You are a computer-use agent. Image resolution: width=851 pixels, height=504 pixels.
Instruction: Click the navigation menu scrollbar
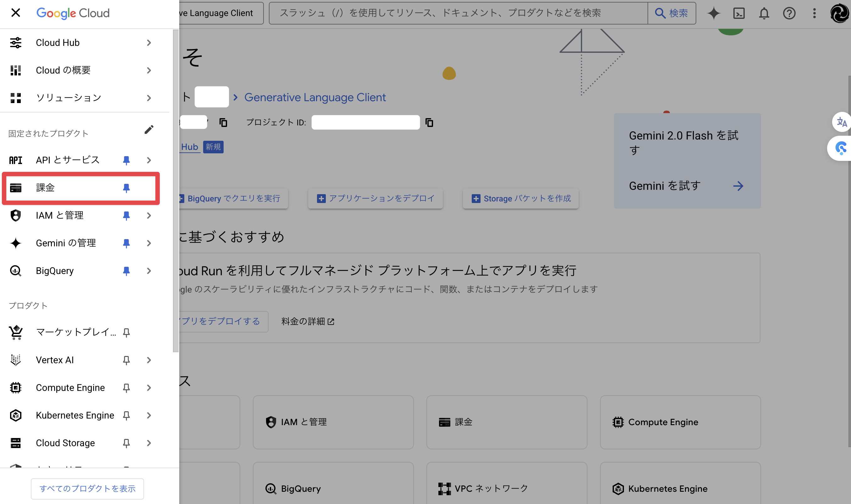pos(175,190)
